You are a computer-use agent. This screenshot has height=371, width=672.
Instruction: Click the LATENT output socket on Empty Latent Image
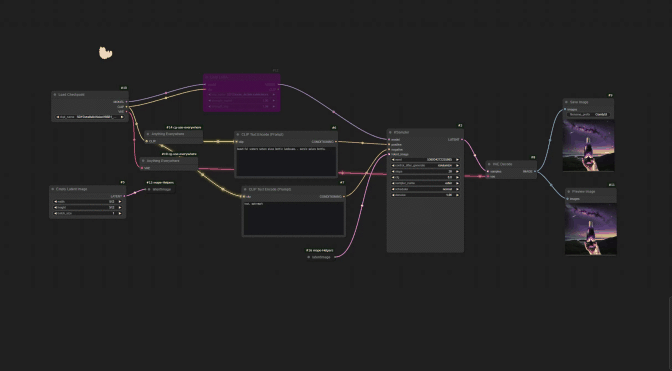tap(124, 196)
